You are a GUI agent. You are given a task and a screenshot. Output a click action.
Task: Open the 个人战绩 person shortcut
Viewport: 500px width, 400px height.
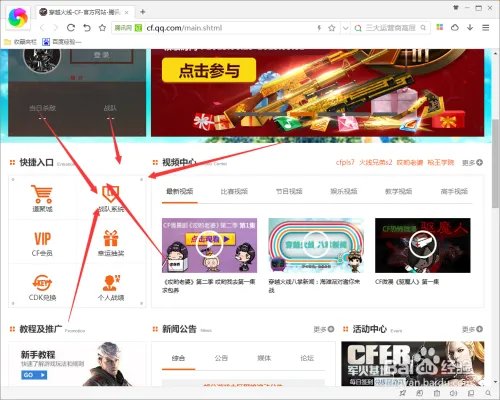click(x=111, y=287)
